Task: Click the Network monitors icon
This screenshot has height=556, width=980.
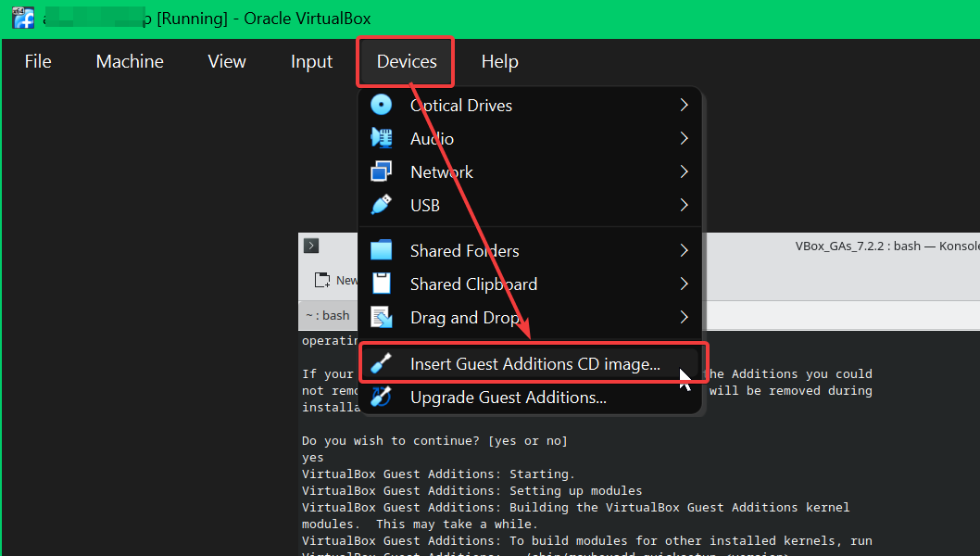Action: (381, 171)
